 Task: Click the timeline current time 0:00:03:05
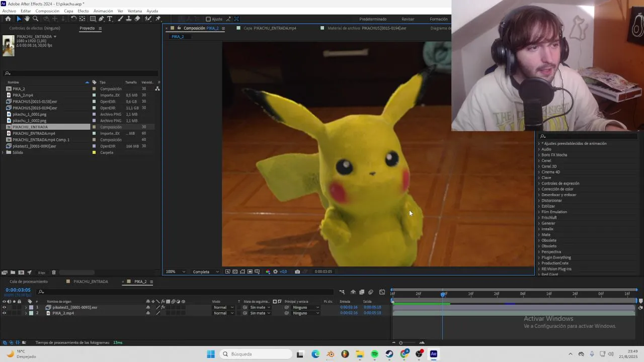coord(18,290)
